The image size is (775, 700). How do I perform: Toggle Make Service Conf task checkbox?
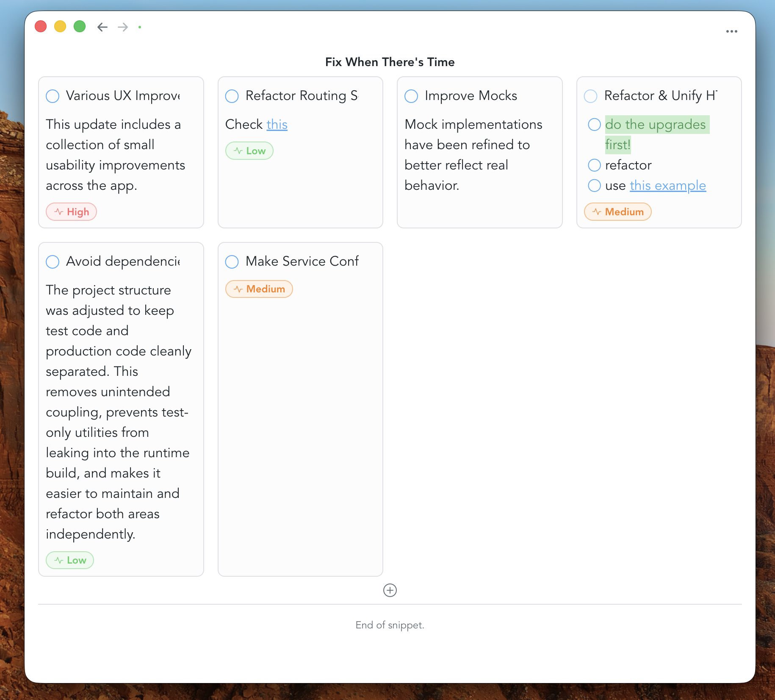click(232, 262)
